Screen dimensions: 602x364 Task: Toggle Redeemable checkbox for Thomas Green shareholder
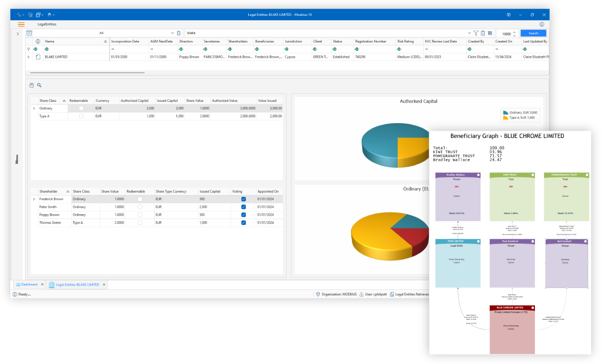(140, 223)
